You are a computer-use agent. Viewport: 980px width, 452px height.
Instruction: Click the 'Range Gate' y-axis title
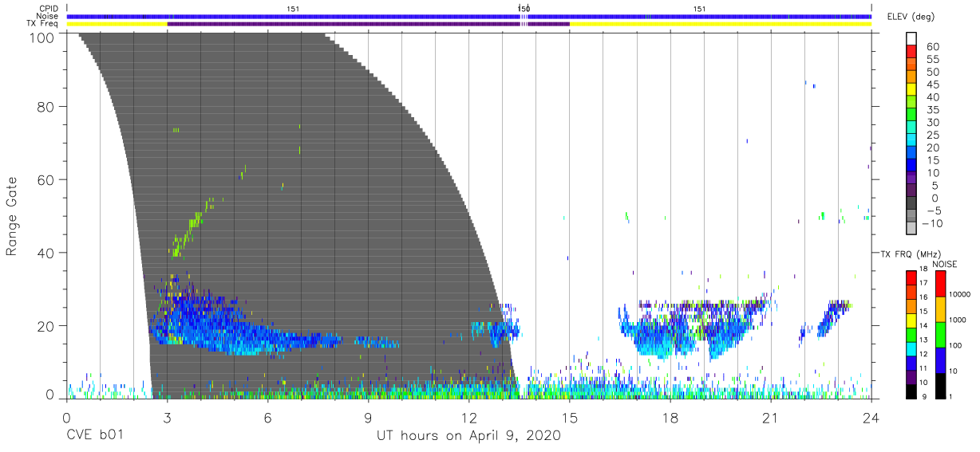point(12,217)
